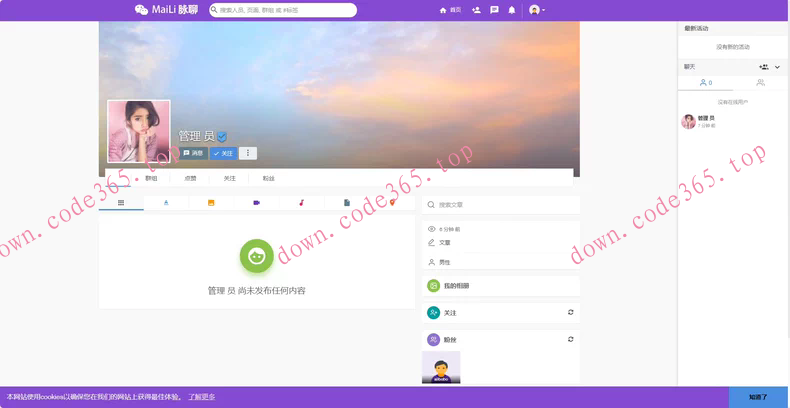This screenshot has width=790, height=408.
Task: Select the music posts filter icon
Action: (301, 202)
